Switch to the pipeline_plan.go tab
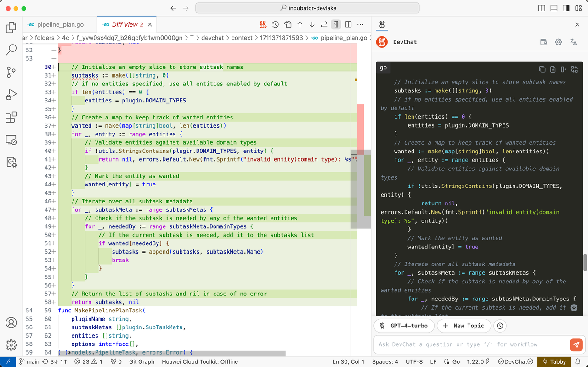 pos(57,24)
